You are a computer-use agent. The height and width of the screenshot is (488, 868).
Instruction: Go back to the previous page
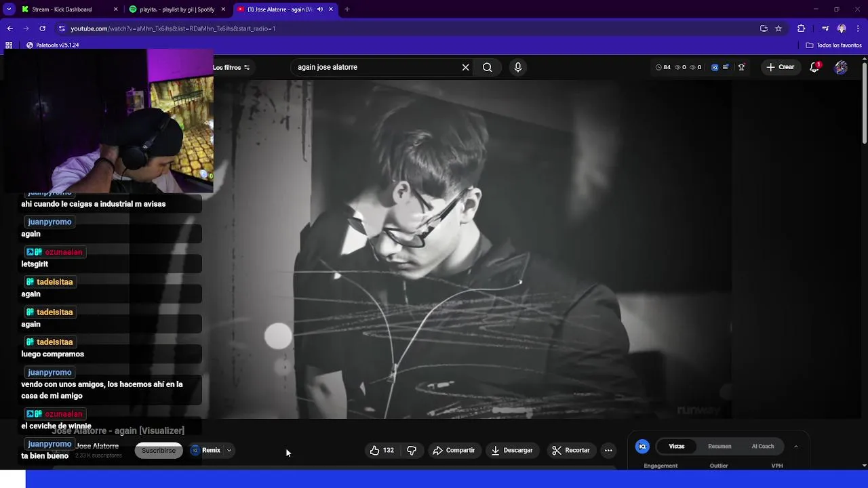click(9, 28)
